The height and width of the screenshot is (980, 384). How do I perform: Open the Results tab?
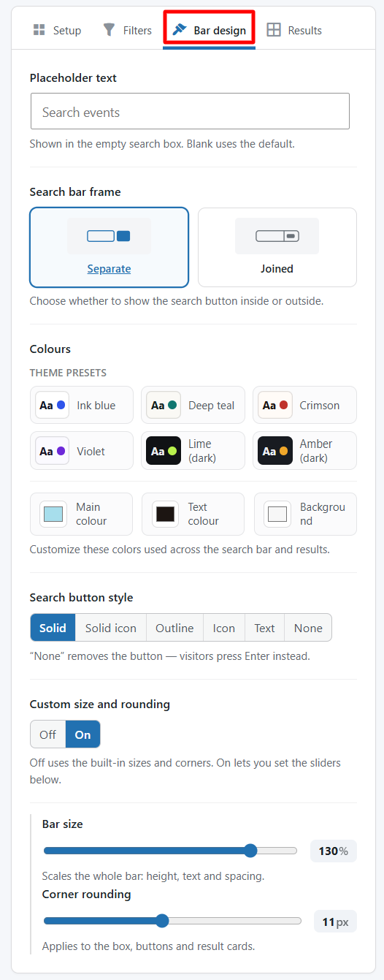(294, 30)
